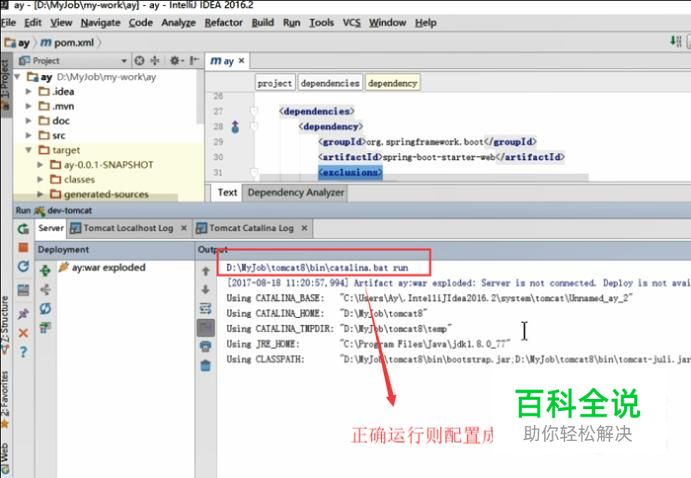691x478 pixels.
Task: Open the Favorites tool window sidebar tab
Action: 5,399
